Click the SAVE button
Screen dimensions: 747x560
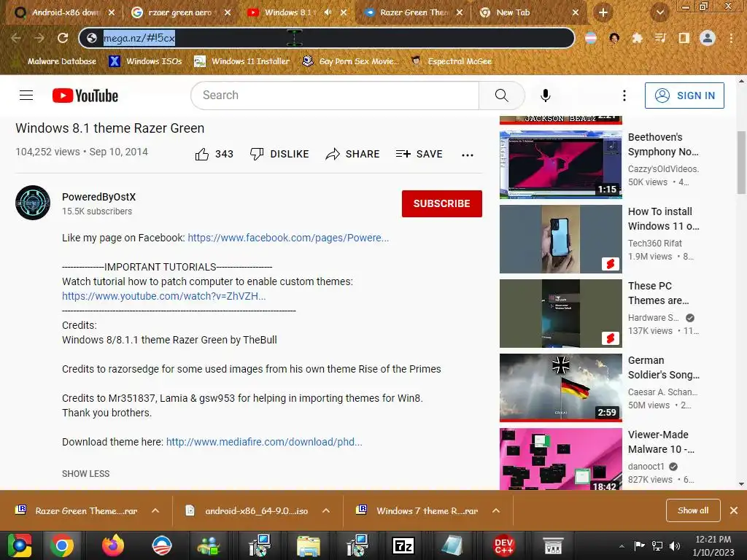coord(419,154)
